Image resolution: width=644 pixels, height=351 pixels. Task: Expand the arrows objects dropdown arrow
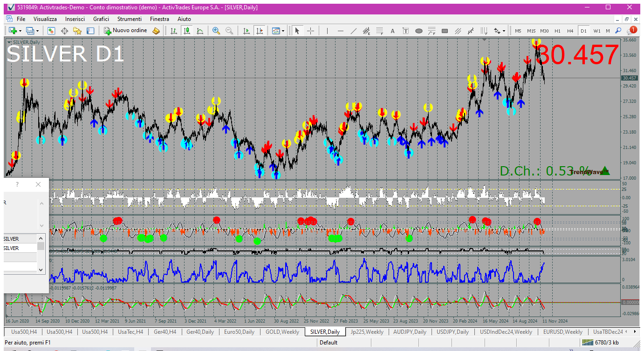[503, 31]
